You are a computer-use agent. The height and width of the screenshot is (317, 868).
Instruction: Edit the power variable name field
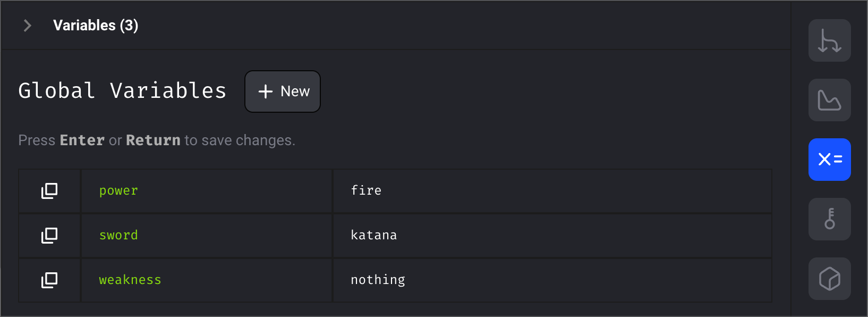[207, 191]
